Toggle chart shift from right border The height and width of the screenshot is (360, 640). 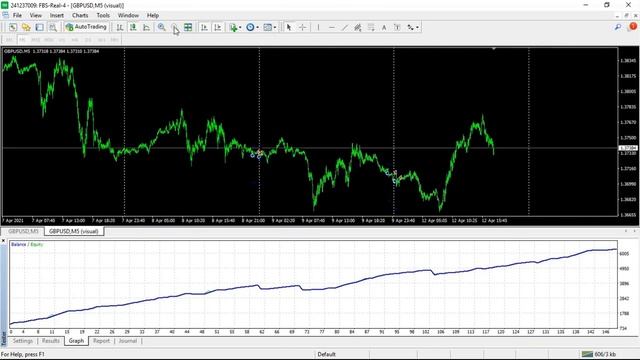pos(218,27)
